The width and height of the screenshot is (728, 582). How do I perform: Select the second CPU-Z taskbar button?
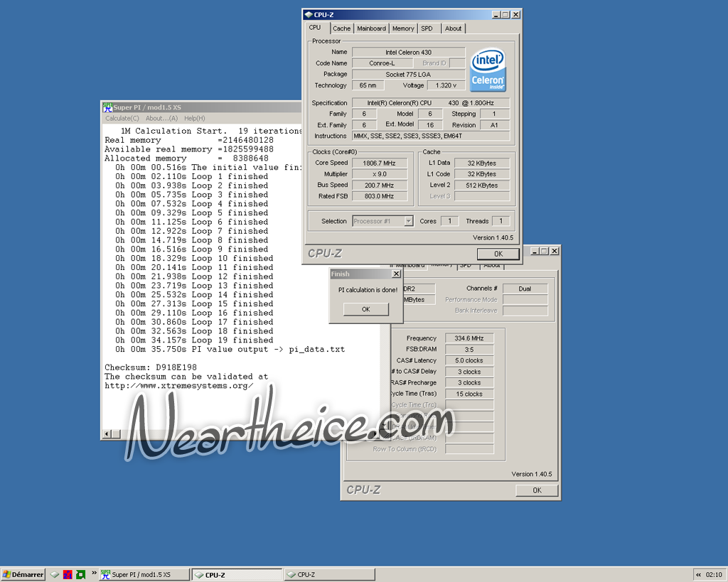(x=330, y=575)
